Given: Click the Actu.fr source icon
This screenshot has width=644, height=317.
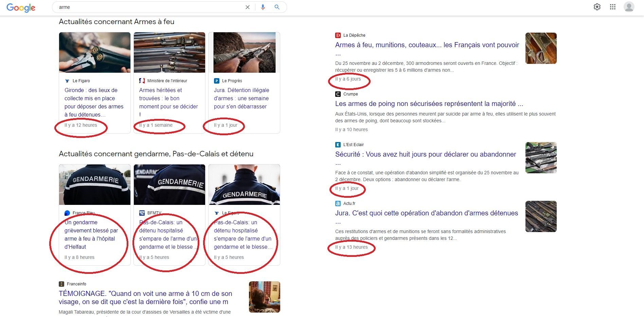Looking at the screenshot, I should coord(338,204).
